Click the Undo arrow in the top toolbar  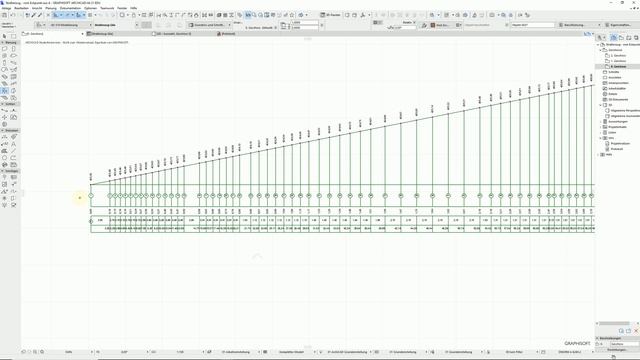tap(13, 15)
